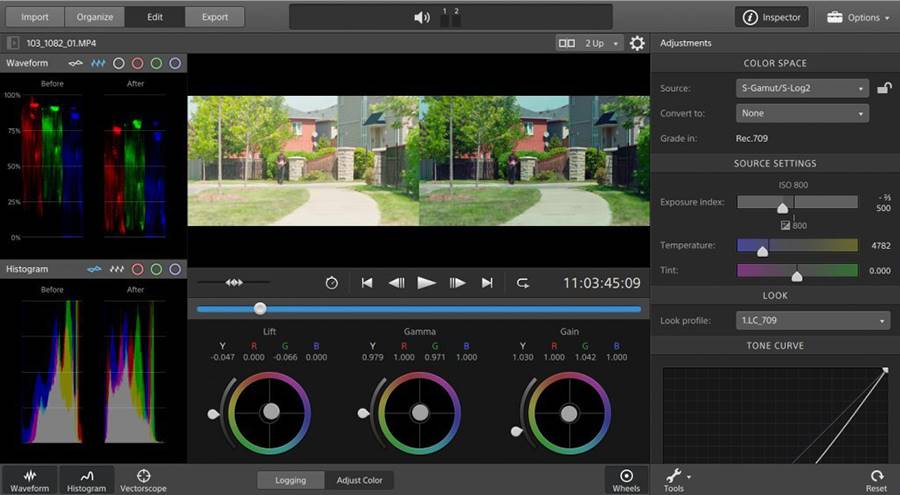Click the Options button
900x495 pixels.
[857, 17]
